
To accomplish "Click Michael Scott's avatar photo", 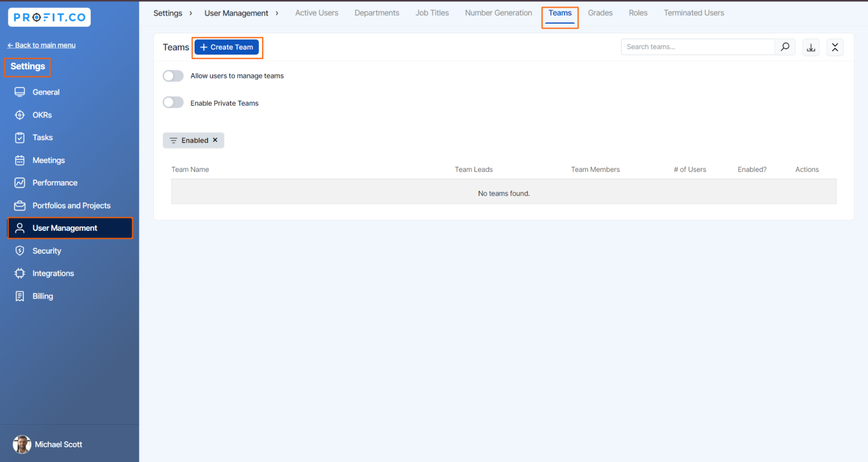I will (22, 444).
